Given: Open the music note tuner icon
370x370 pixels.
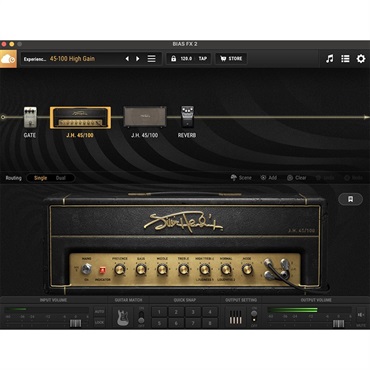Looking at the screenshot, I should point(329,59).
